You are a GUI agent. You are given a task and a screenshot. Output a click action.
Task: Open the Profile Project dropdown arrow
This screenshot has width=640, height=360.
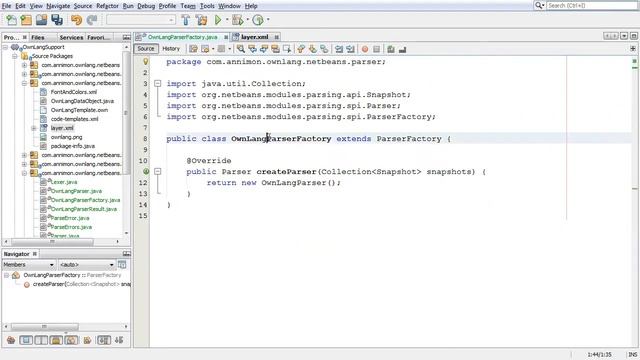(x=268, y=20)
